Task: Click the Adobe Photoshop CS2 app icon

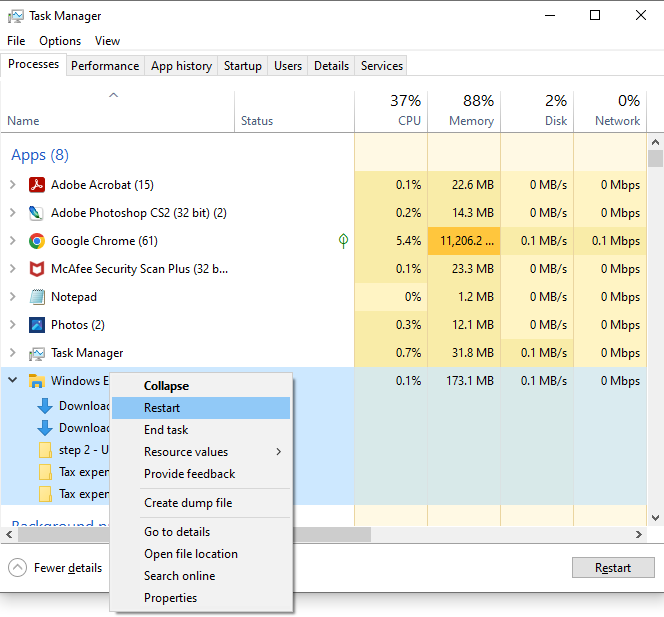Action: [x=37, y=213]
